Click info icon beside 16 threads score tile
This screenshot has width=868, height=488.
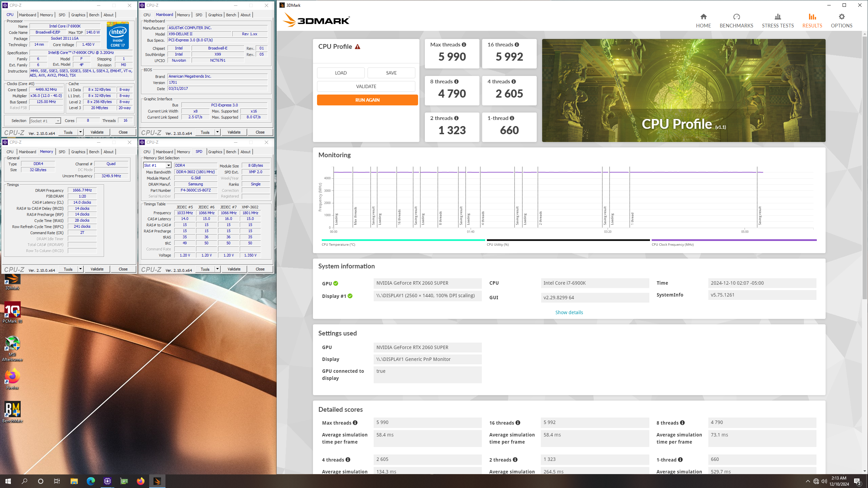517,45
